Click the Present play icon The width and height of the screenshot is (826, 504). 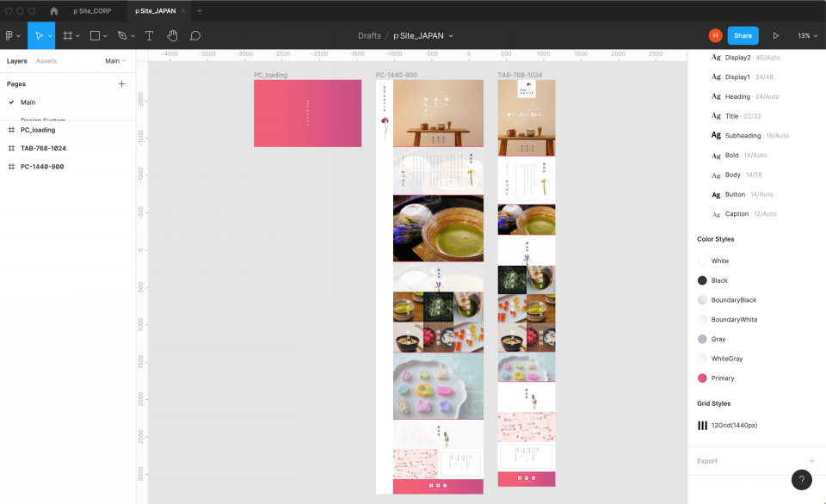pyautogui.click(x=776, y=36)
